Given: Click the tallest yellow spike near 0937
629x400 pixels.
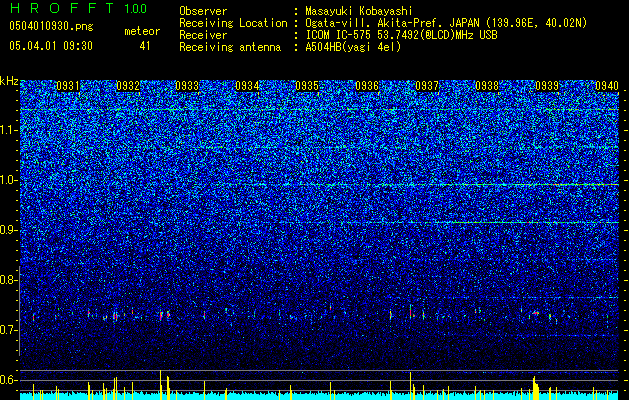Looking at the screenshot, I should pyautogui.click(x=410, y=386).
